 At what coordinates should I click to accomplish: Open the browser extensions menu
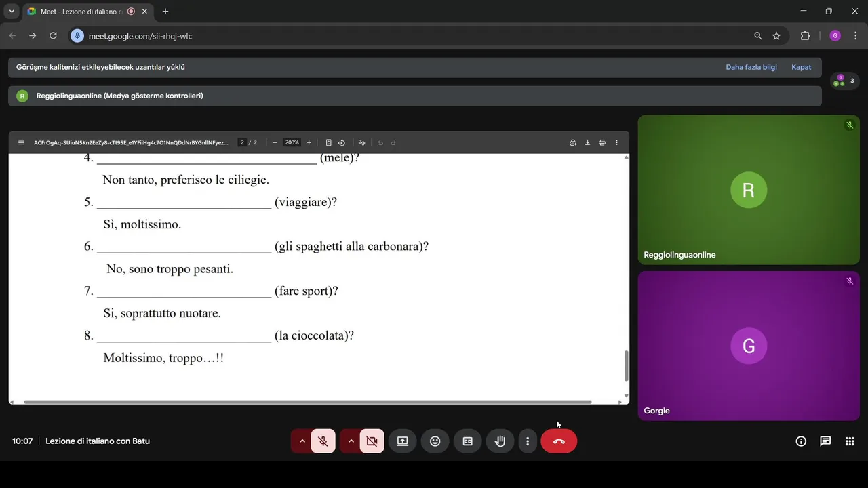coord(806,36)
